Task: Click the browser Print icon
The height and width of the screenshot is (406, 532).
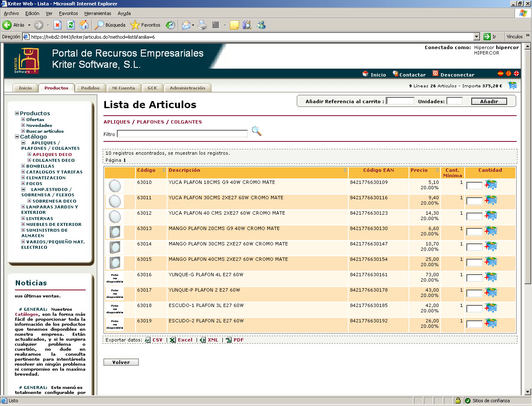Action: [x=202, y=25]
